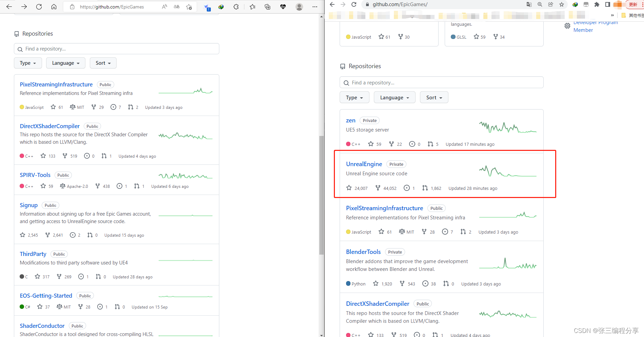Screen dimensions: 644x337
Task: Open favorites list icon in left browser
Action: 253,7
